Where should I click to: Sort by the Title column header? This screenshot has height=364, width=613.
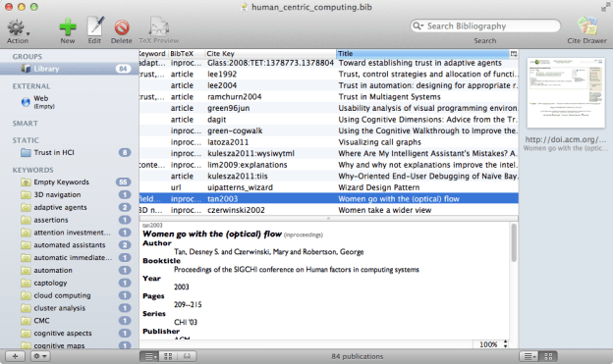point(422,54)
